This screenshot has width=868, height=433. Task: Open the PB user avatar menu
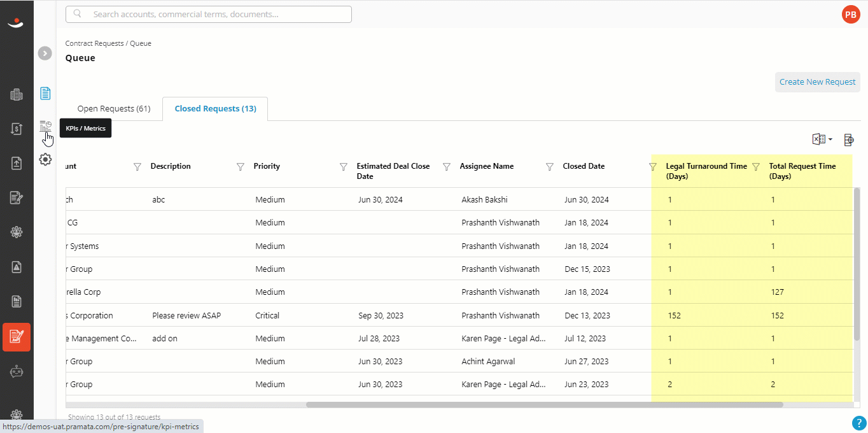(x=850, y=14)
